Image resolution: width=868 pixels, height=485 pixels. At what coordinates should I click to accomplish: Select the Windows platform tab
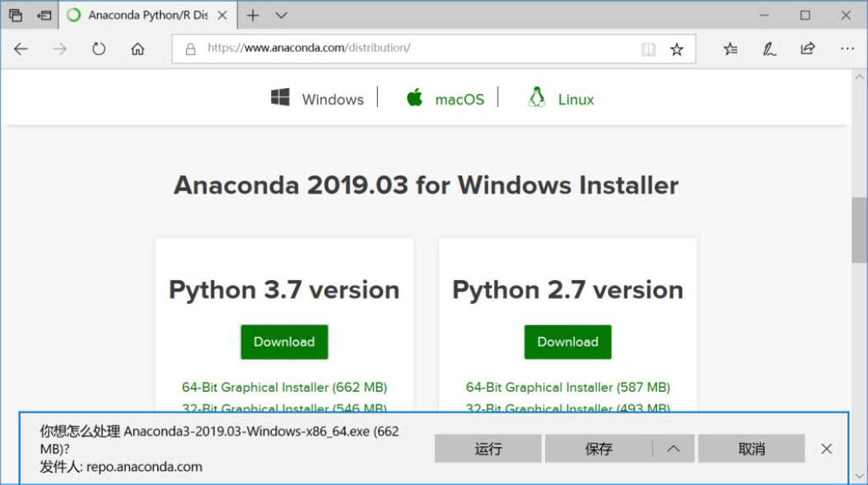click(x=318, y=99)
